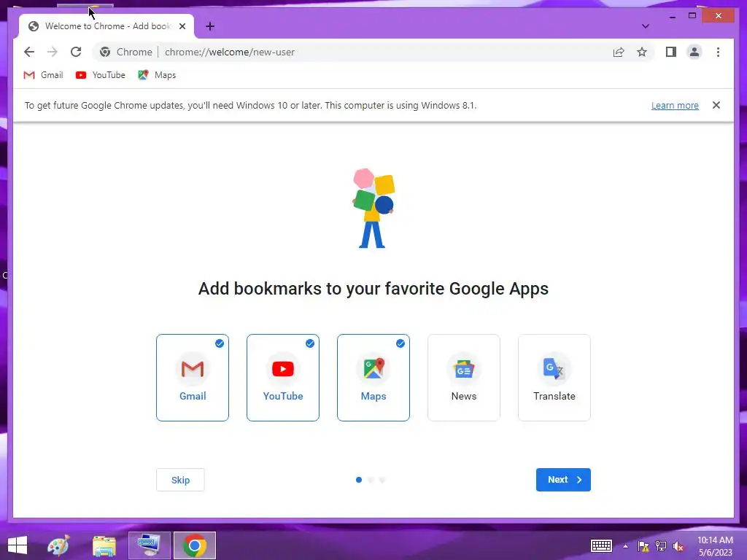Screen dimensions: 747x560
Task: Launch Paint from the taskbar
Action: pyautogui.click(x=58, y=545)
